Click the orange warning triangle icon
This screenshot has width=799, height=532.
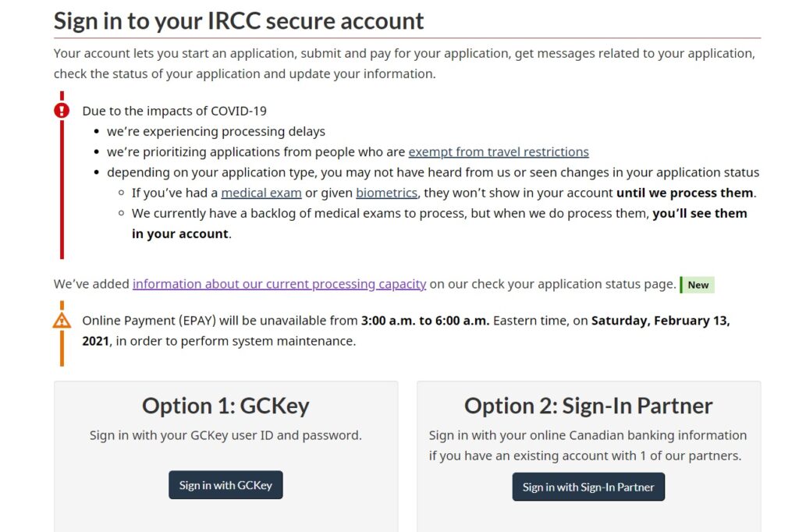62,320
